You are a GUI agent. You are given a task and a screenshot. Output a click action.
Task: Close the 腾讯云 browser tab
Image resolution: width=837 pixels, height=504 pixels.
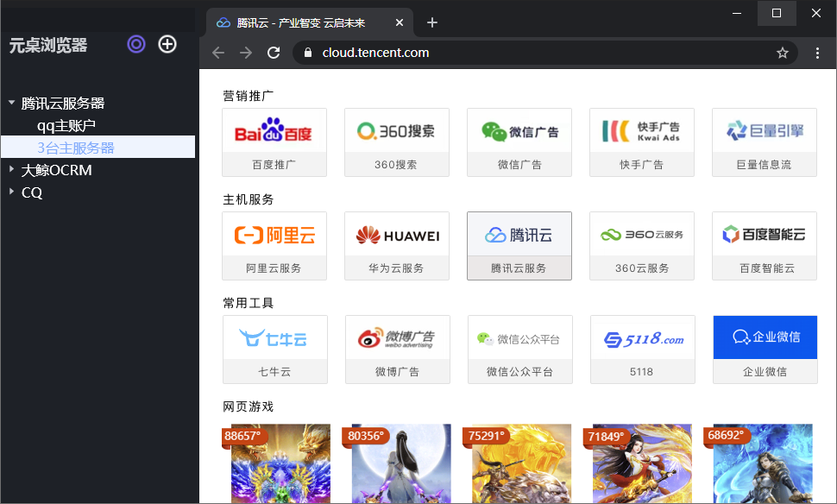click(x=400, y=22)
